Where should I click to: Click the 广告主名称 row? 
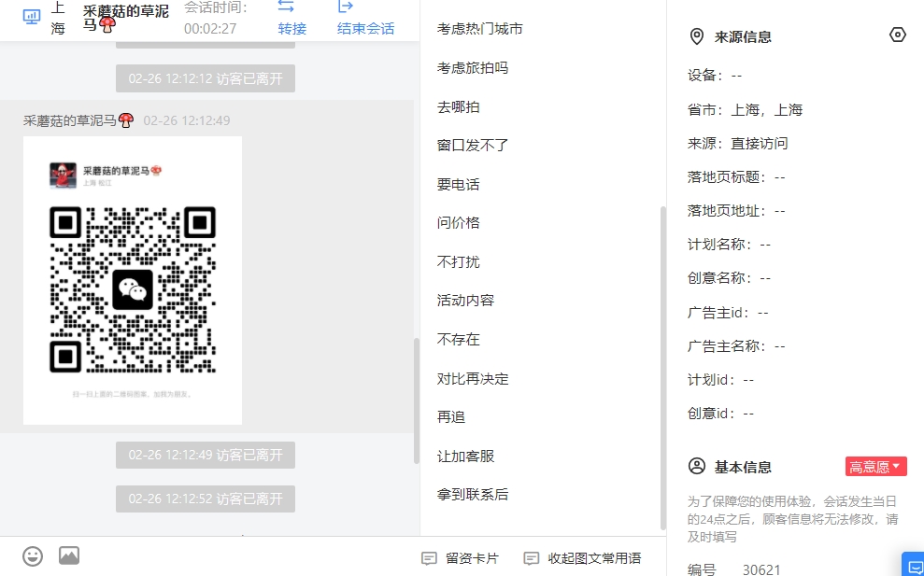coord(736,345)
